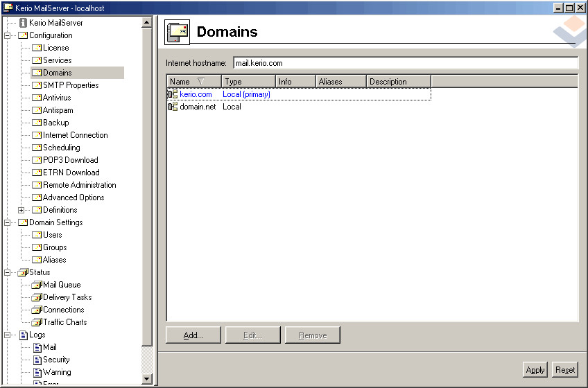Click the Advanced Options envelope icon

point(37,197)
